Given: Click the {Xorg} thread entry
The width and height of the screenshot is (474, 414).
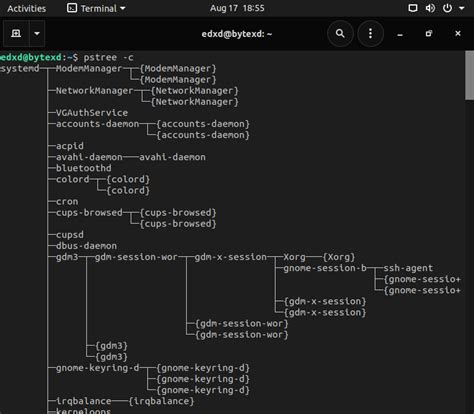Looking at the screenshot, I should pos(339,257).
